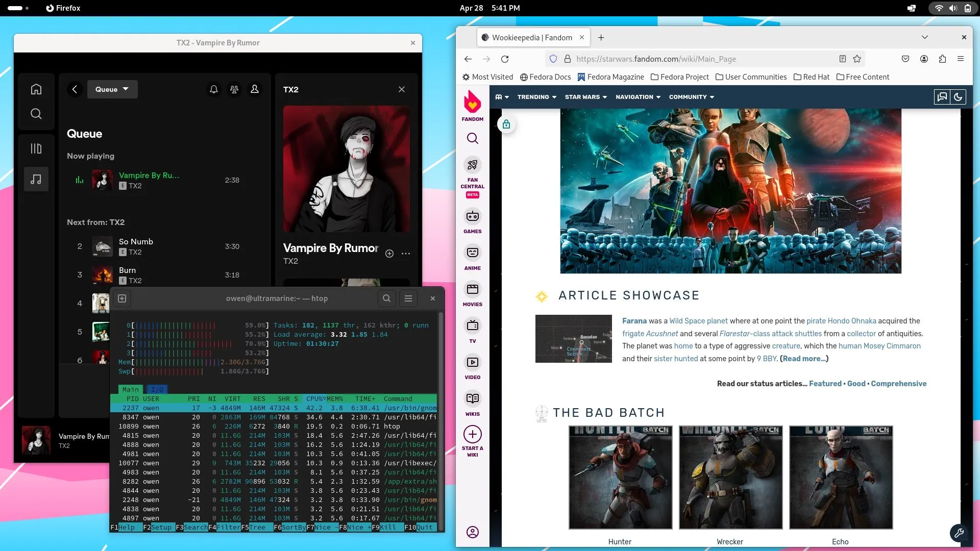Switch to Main tab in htop

130,390
